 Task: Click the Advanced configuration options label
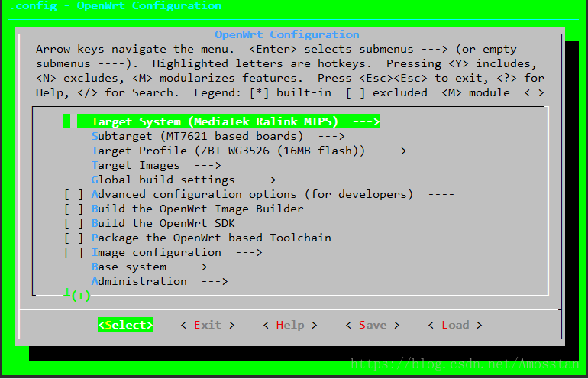(252, 194)
